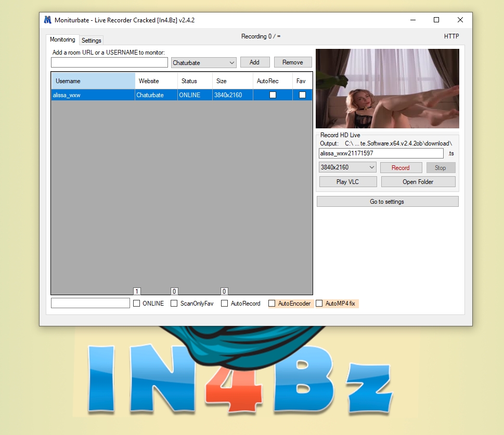
Task: Enable the ScanOnlyFav checkbox
Action: pos(174,304)
